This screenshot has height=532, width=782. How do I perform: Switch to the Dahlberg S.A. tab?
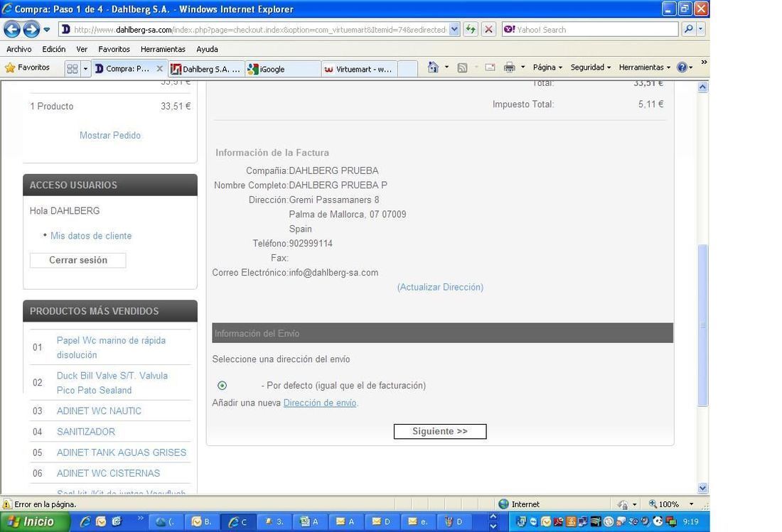click(x=206, y=69)
